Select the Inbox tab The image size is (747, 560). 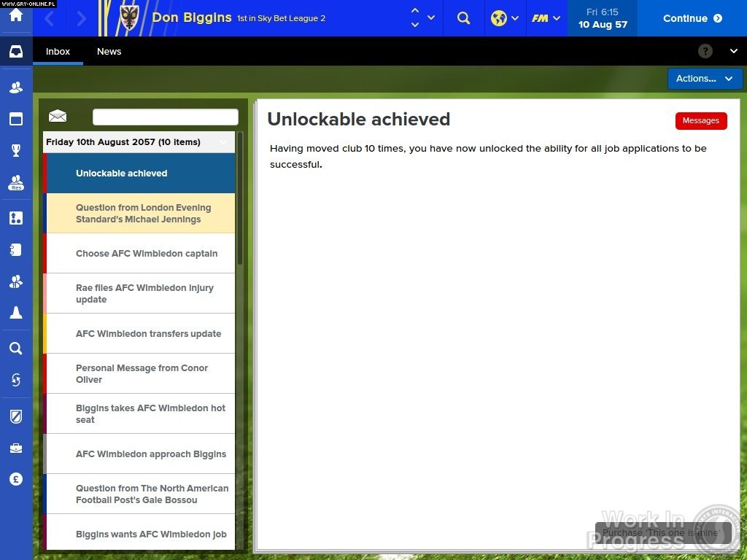[58, 52]
